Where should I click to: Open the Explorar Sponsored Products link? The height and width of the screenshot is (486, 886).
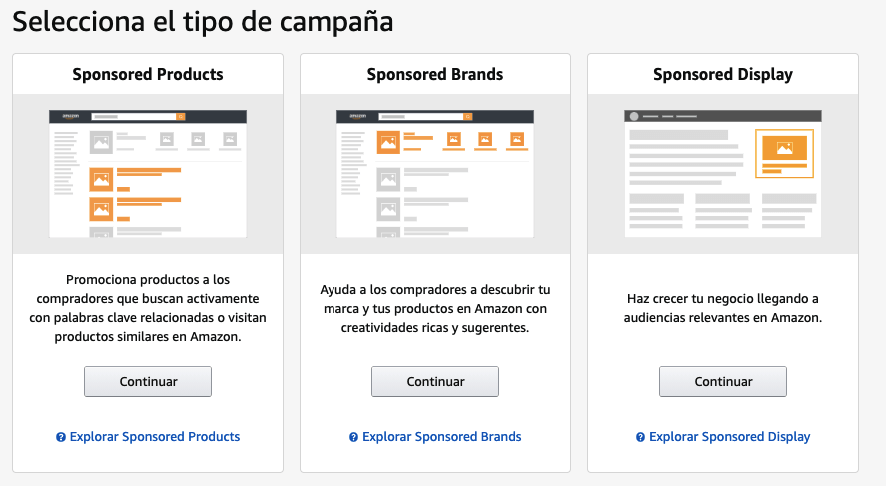click(x=155, y=437)
